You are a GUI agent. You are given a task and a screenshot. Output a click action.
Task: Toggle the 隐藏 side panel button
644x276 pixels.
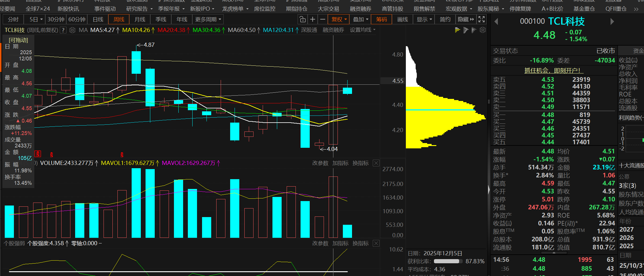[x=466, y=20]
